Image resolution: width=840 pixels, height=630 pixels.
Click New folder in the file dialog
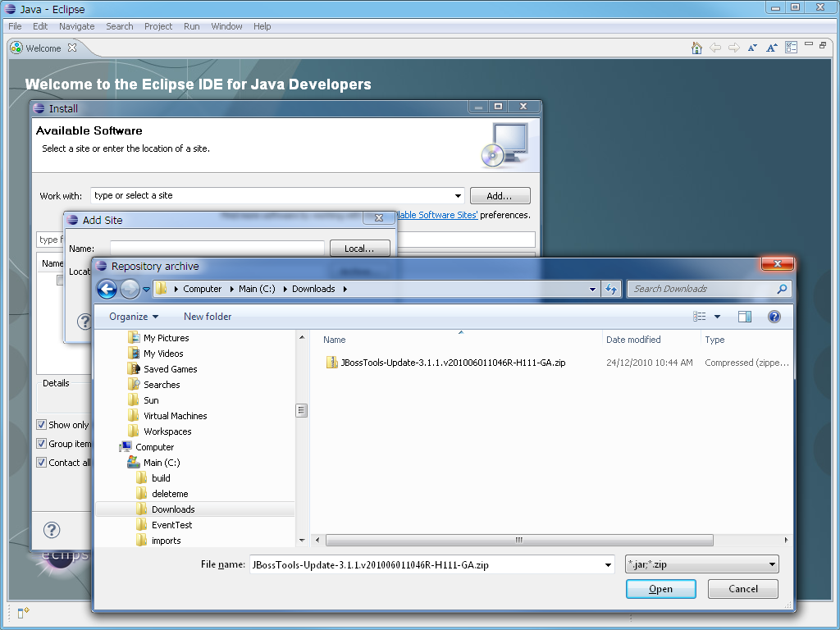(208, 317)
